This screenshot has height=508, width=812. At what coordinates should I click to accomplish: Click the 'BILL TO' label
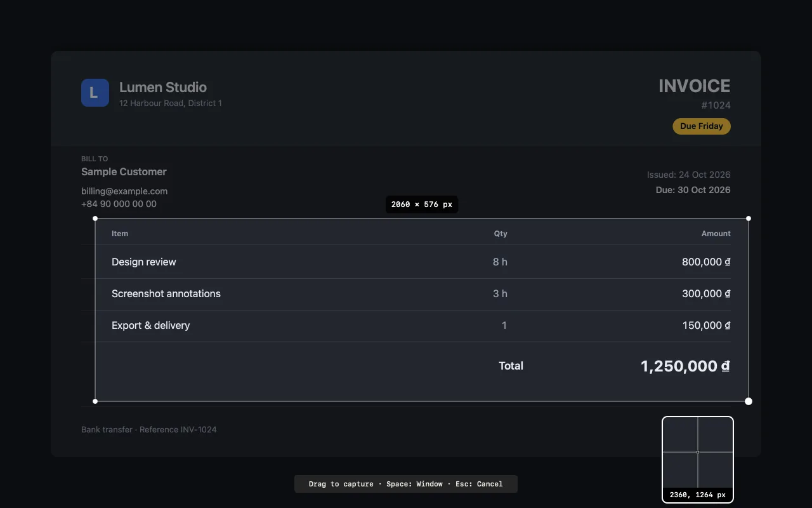[95, 159]
